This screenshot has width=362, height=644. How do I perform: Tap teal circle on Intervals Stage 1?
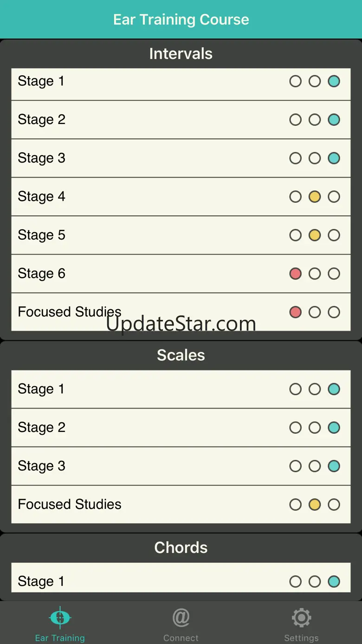click(334, 81)
